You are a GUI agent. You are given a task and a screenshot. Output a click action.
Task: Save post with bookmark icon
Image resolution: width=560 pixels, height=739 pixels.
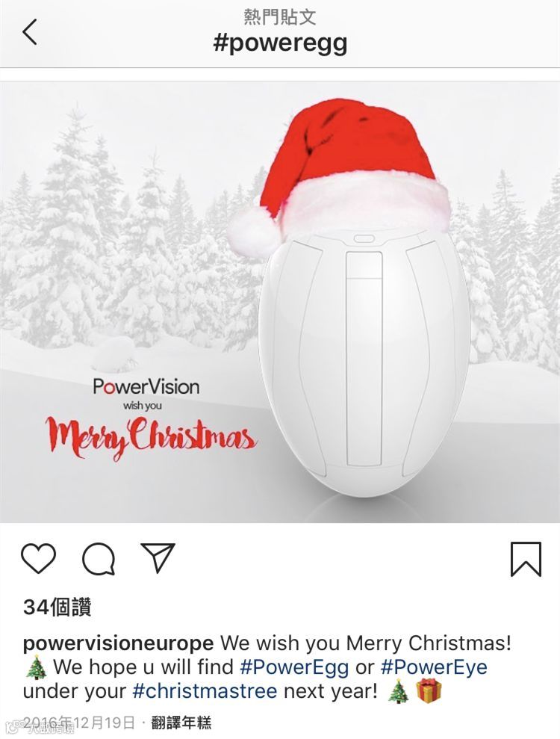(526, 559)
